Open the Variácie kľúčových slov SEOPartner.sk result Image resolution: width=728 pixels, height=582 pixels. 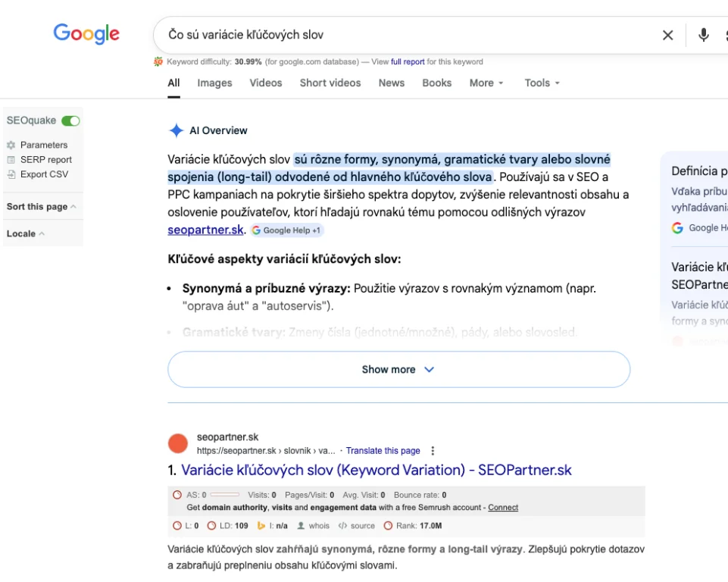(376, 470)
